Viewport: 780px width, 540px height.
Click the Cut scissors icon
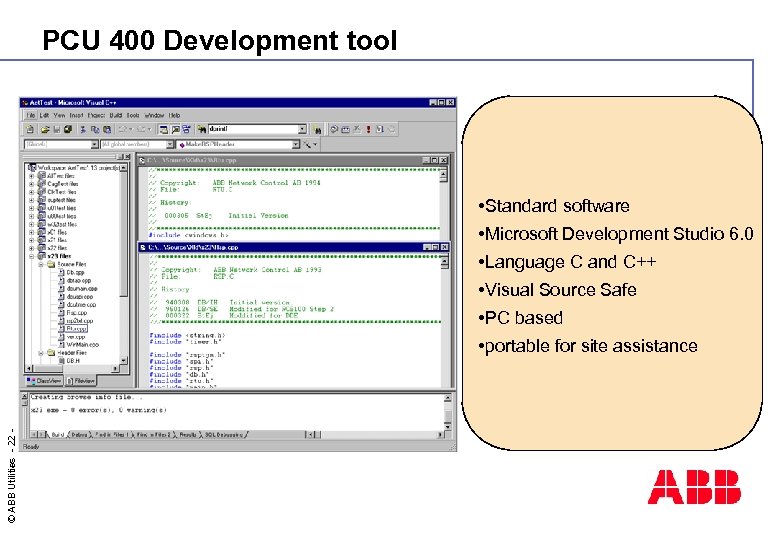click(x=83, y=130)
